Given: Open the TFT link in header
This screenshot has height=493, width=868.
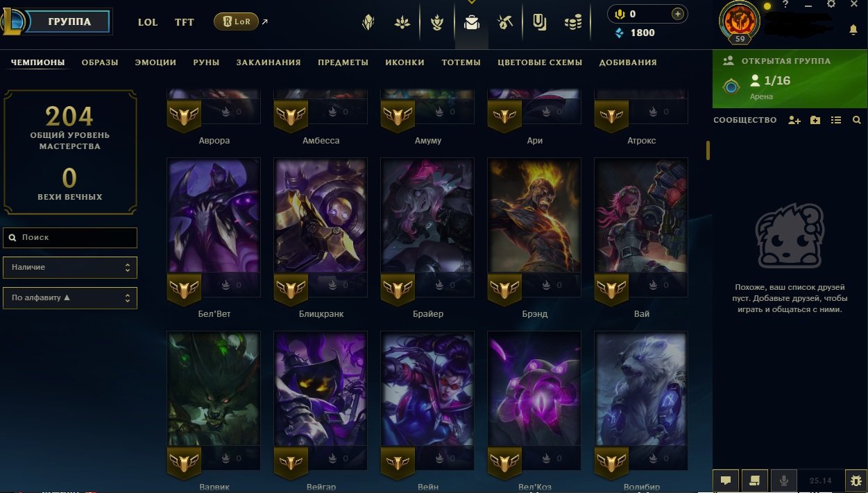Looking at the screenshot, I should click(185, 22).
